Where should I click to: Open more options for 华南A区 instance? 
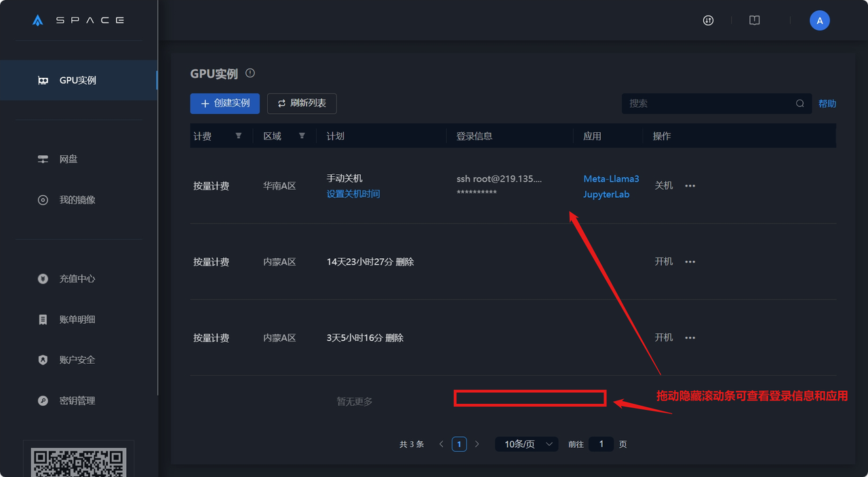(690, 186)
